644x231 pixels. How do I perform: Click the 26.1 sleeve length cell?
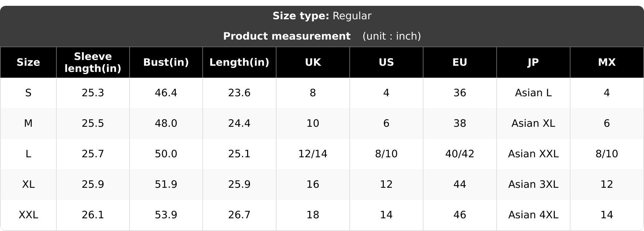pos(93,215)
